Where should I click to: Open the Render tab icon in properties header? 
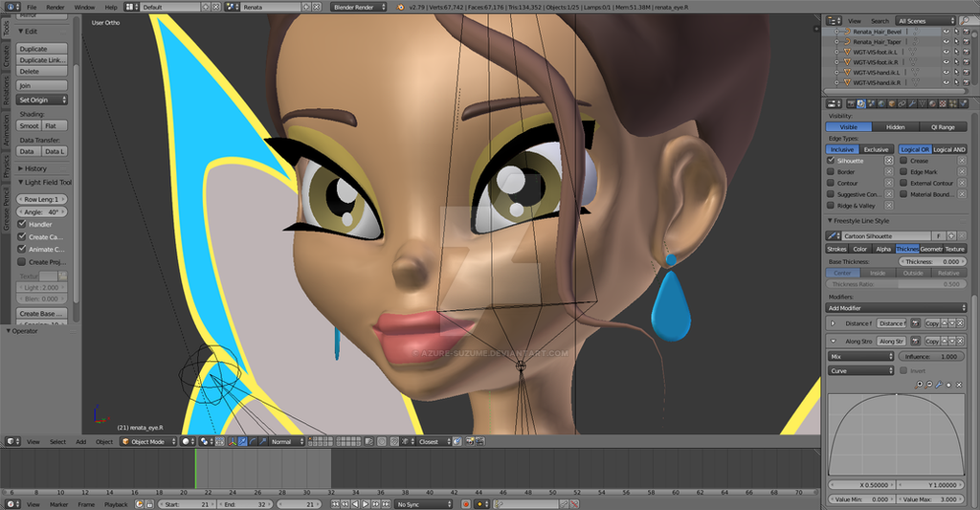click(x=851, y=103)
